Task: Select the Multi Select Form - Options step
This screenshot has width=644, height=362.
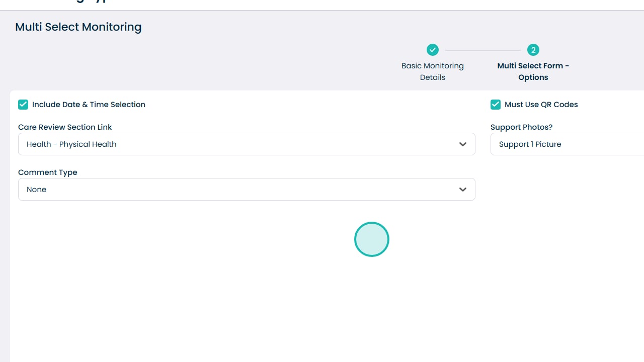Action: [x=533, y=71]
